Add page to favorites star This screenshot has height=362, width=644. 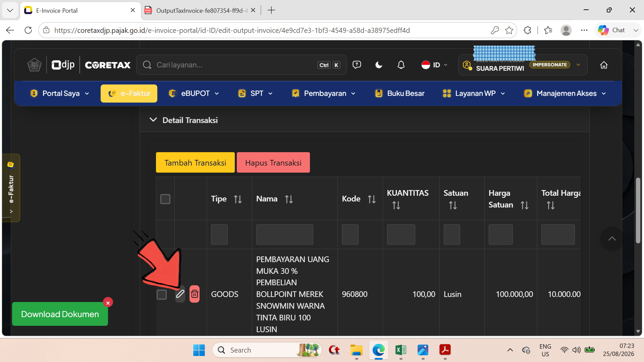click(509, 30)
